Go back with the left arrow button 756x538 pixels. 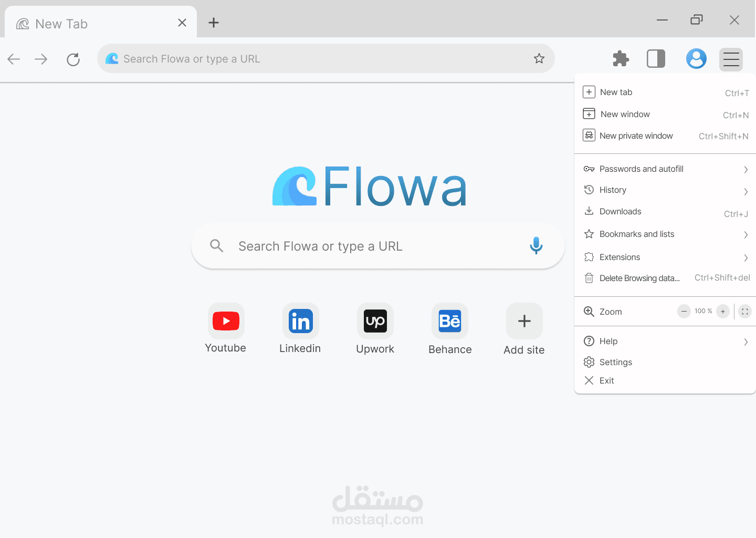[14, 59]
